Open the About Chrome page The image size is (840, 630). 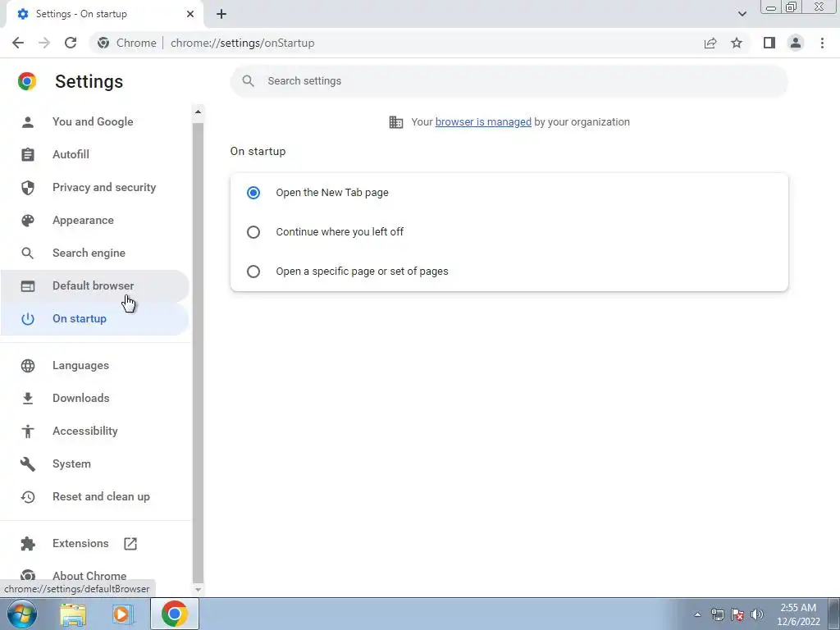point(89,576)
